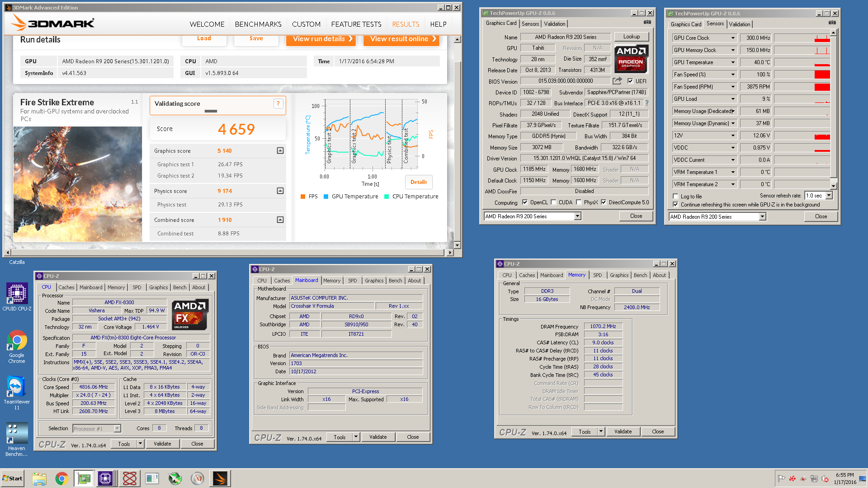
Task: Open the Fan Speed (RPM) sensor dropdown
Action: pyautogui.click(x=733, y=87)
